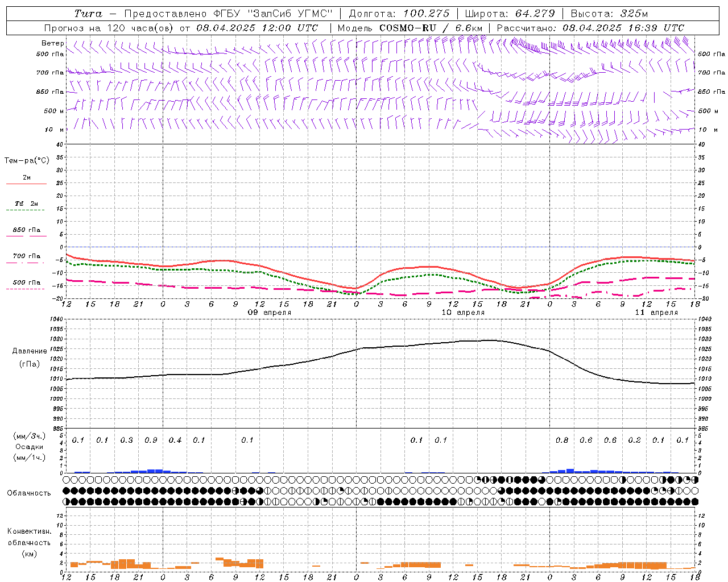Click the forecast start time "08.04.2025 12:00 UTC"
728x582 pixels.
click(x=257, y=28)
